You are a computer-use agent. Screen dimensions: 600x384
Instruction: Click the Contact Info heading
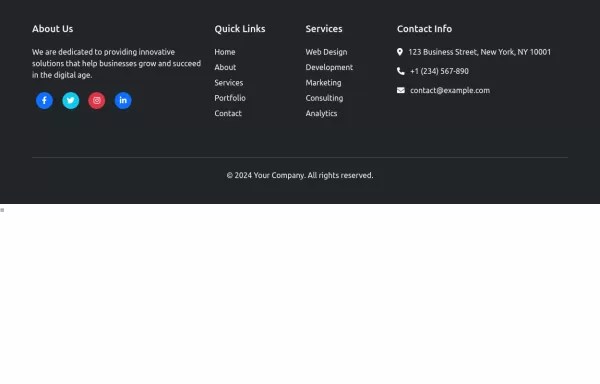click(x=424, y=29)
